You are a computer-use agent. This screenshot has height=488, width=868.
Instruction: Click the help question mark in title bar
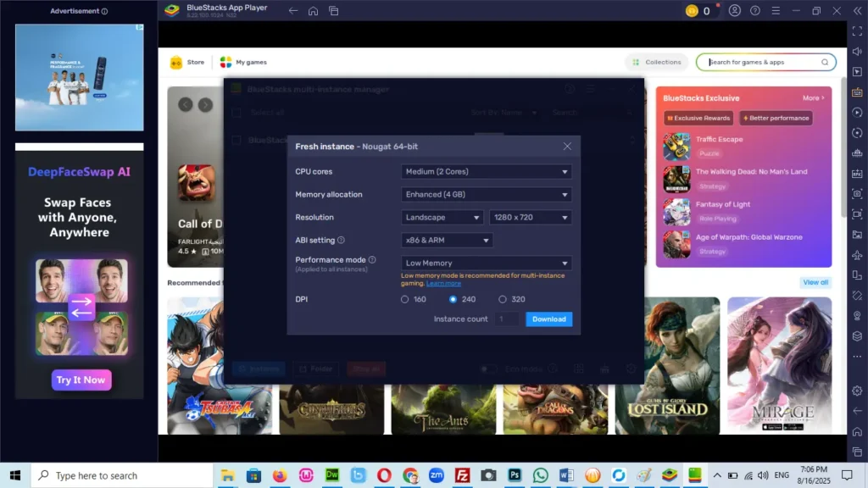(754, 11)
